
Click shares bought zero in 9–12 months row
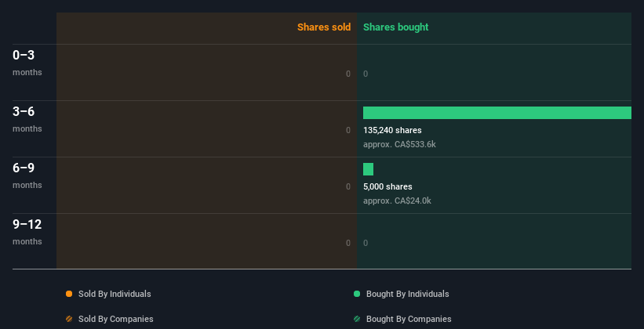(x=366, y=243)
